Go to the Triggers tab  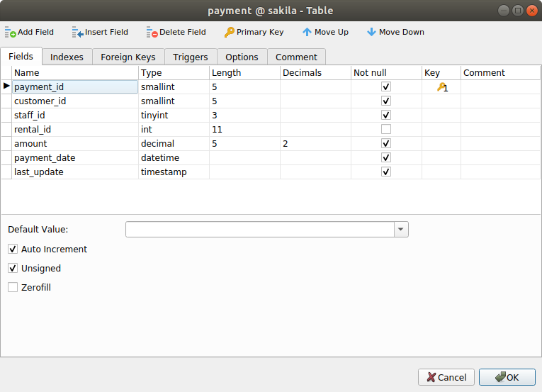pyautogui.click(x=191, y=57)
